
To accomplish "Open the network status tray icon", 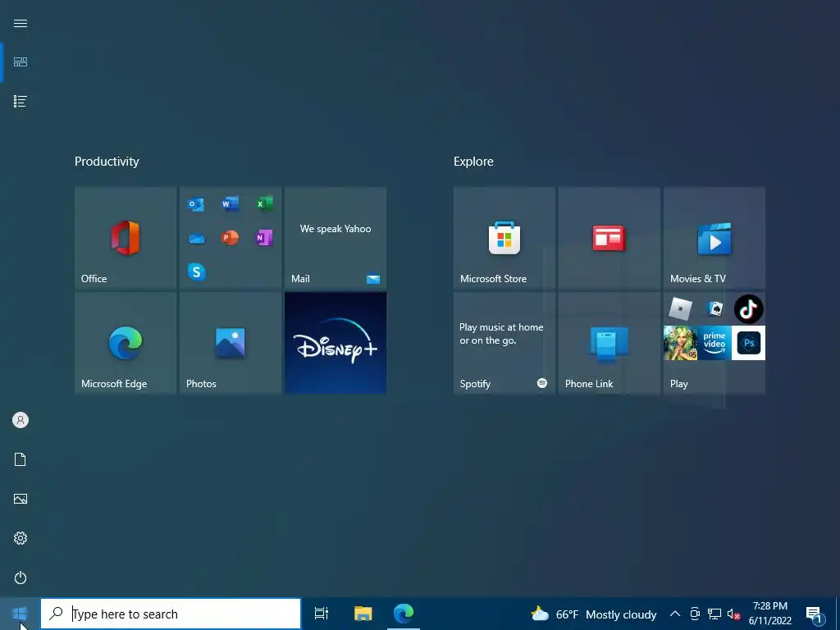I will tap(714, 614).
